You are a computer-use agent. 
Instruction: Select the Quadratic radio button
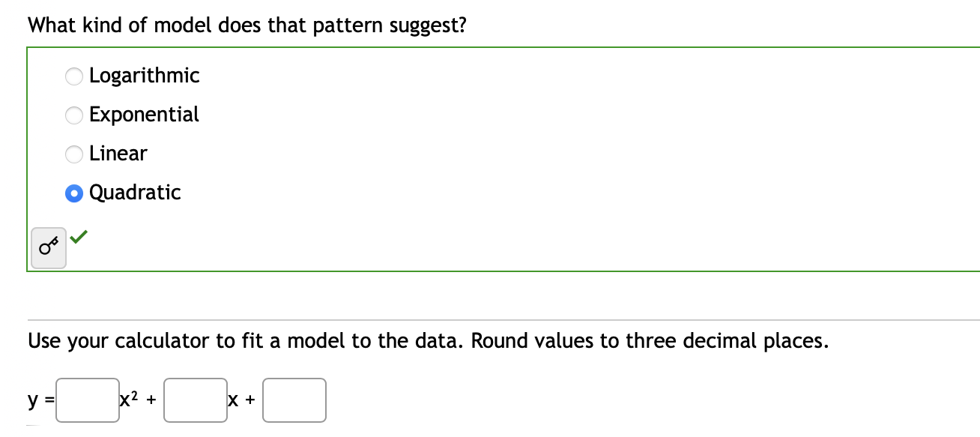pos(73,193)
